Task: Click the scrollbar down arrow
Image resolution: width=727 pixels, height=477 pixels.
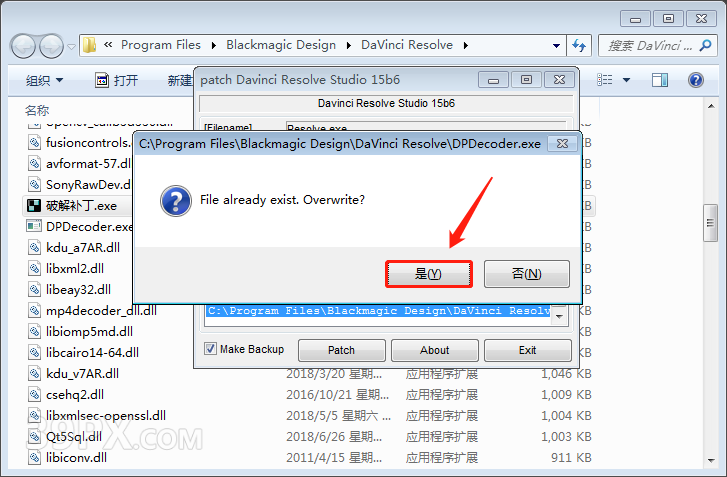Action: click(711, 460)
